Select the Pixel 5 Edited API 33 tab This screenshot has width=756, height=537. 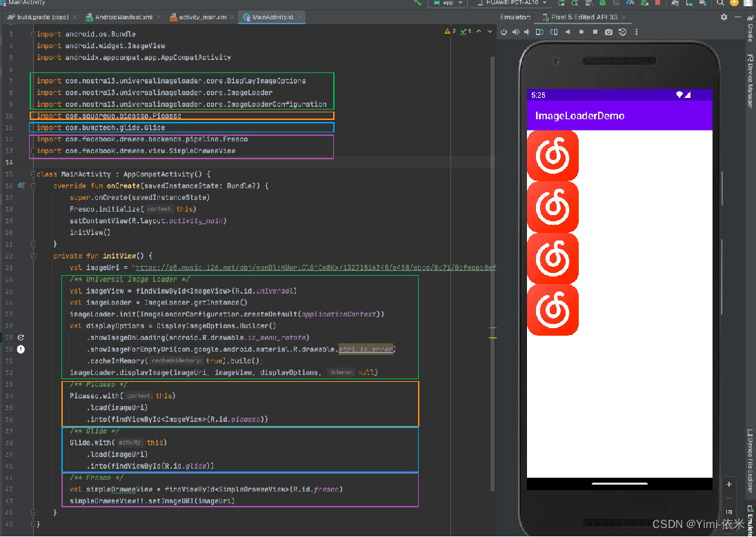(584, 17)
